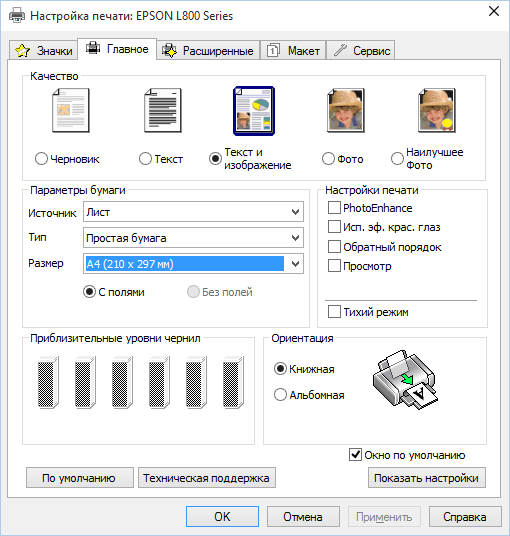
Task: Click the Текст quality page icon
Action: 163,110
